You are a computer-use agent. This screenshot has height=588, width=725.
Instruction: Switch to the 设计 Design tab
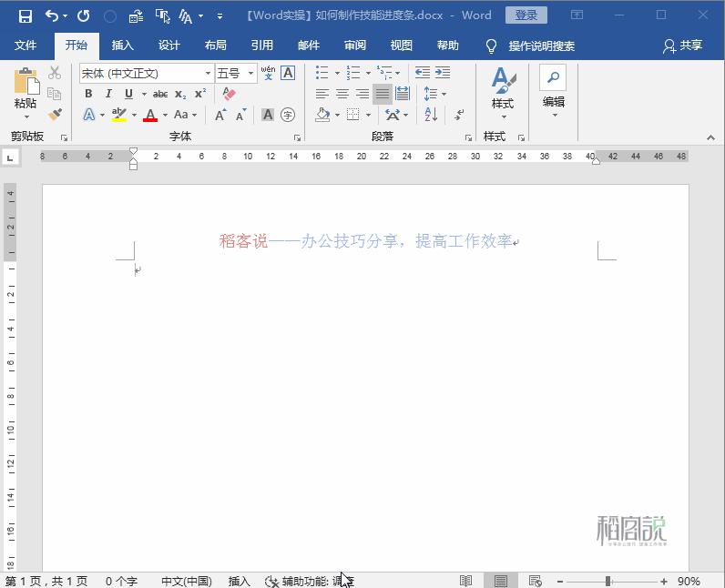click(168, 46)
